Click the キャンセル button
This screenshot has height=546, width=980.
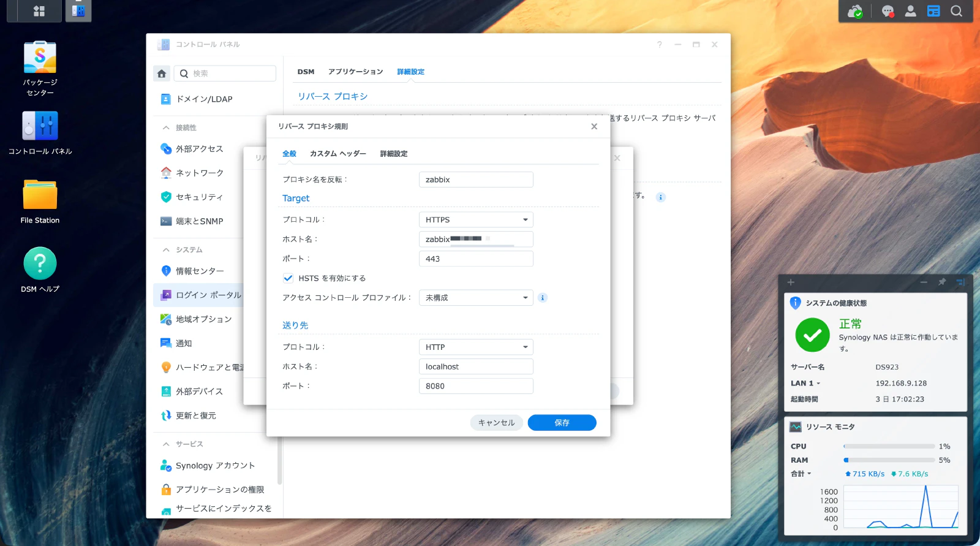[496, 423]
